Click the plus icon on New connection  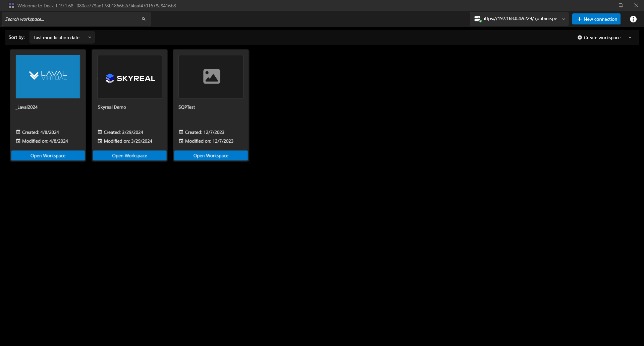(579, 19)
